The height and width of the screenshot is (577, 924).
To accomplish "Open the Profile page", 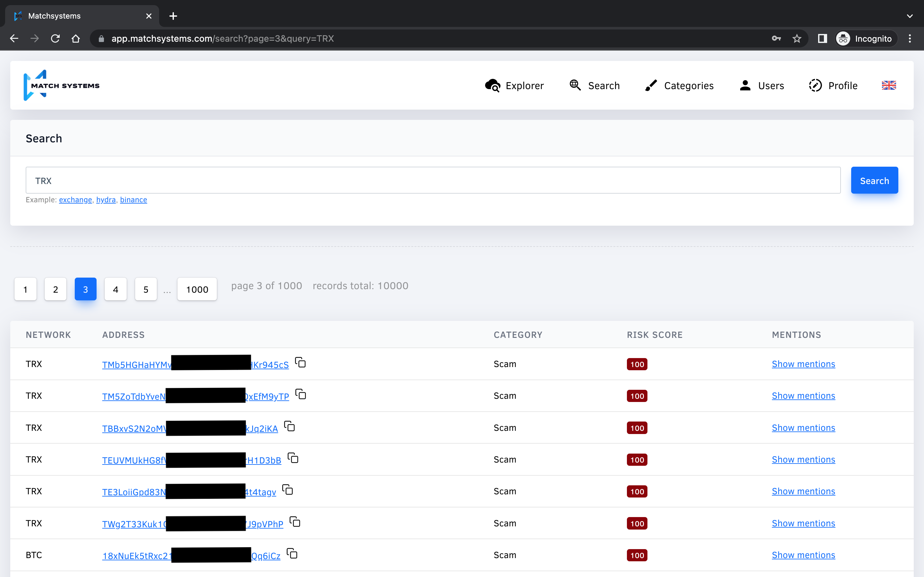I will (833, 86).
